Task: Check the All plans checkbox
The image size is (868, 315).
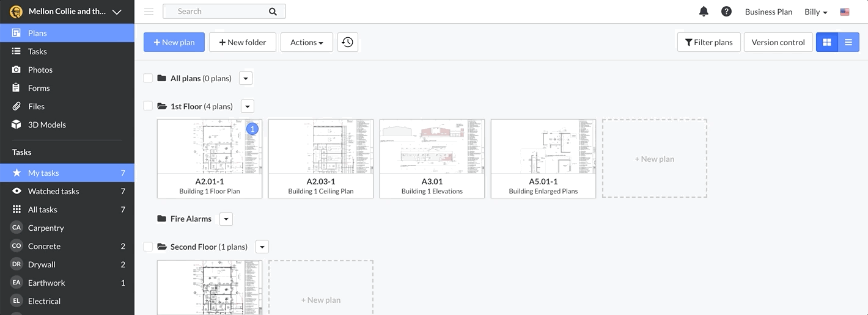Action: [148, 78]
